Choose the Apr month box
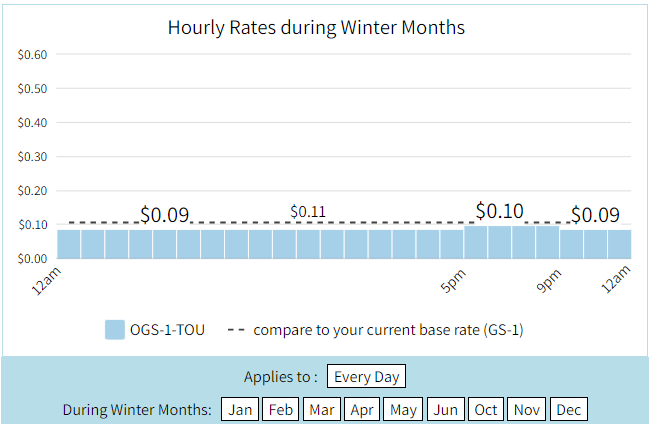 (x=362, y=409)
